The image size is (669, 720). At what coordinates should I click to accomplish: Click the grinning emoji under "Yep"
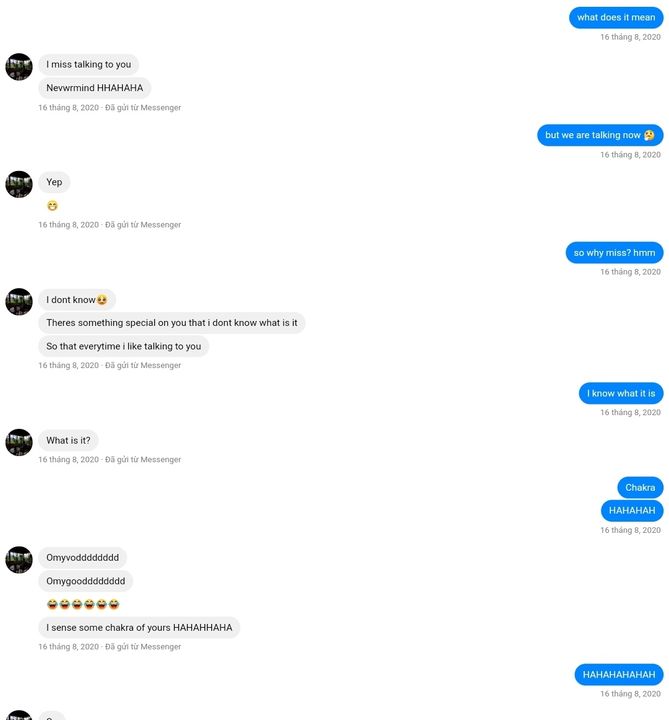52,206
